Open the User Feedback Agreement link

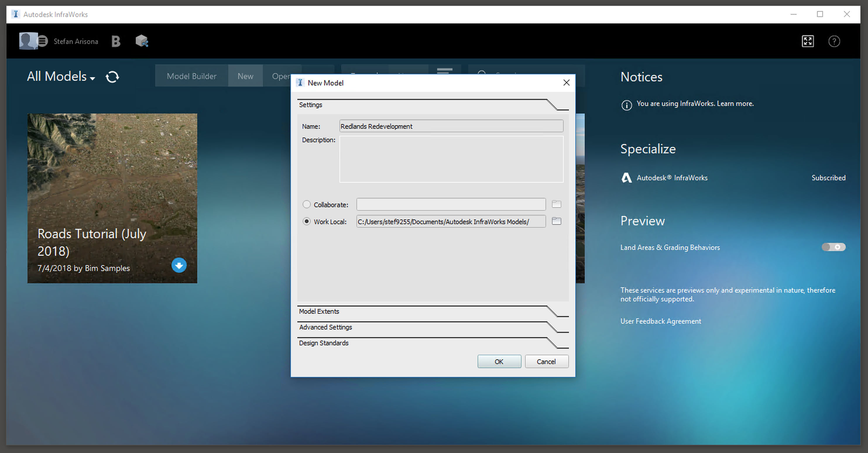tap(661, 321)
